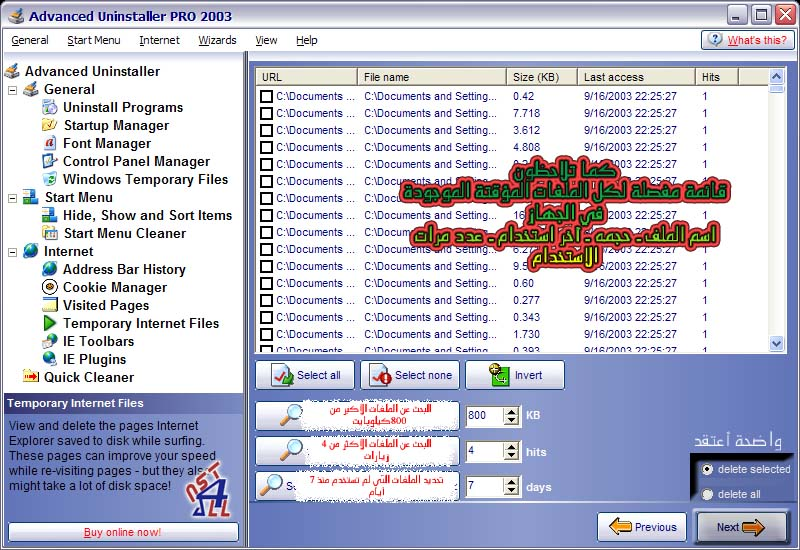
Task: Proceed with the Next button
Action: pyautogui.click(x=741, y=527)
